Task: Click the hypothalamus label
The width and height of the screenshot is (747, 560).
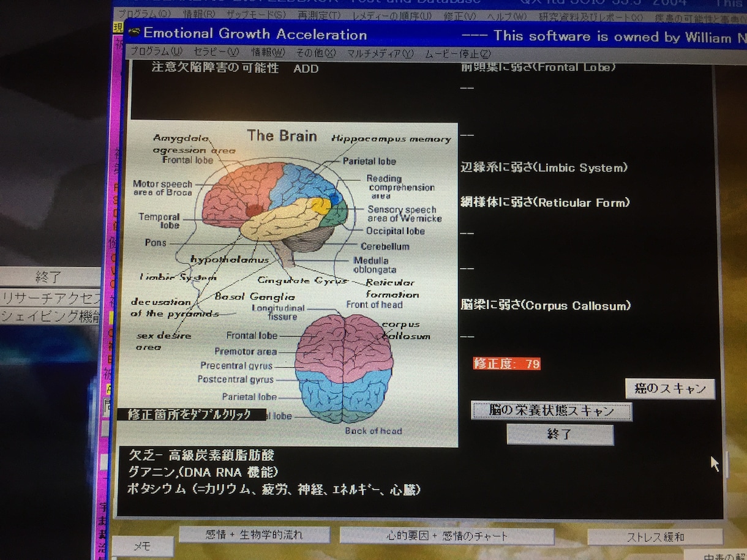Action: tap(230, 259)
